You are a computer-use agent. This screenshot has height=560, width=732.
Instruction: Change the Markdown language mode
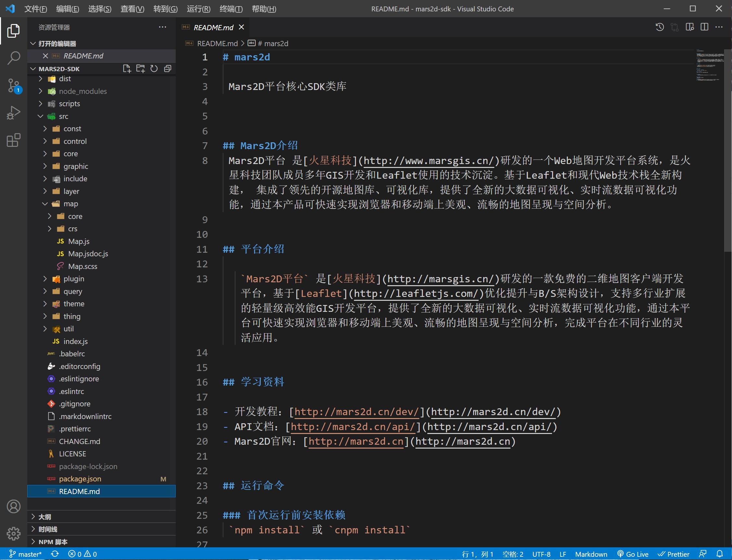coord(591,554)
